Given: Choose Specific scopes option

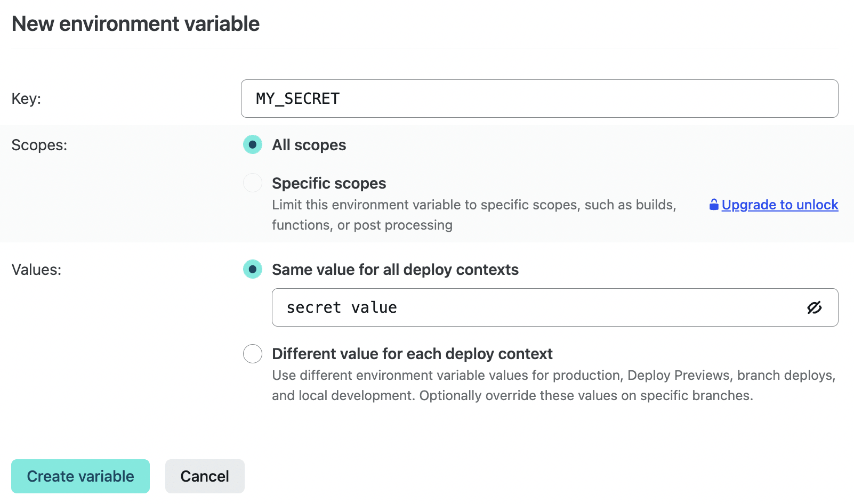Looking at the screenshot, I should point(252,183).
